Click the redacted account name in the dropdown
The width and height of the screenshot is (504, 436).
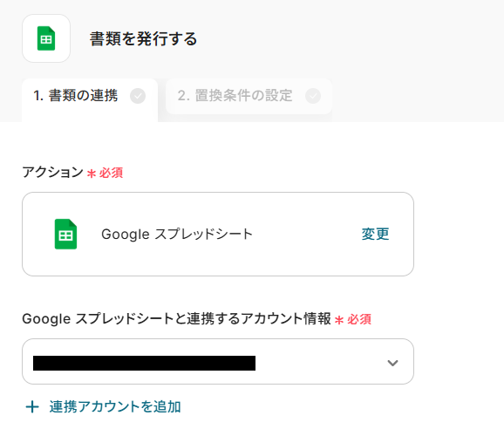[x=145, y=363]
